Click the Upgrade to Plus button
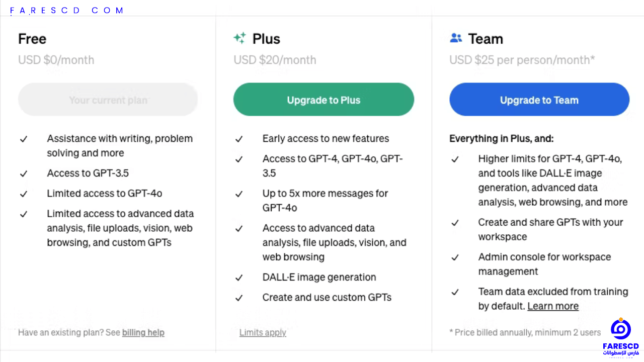Viewport: 644px width, 362px height. click(324, 100)
